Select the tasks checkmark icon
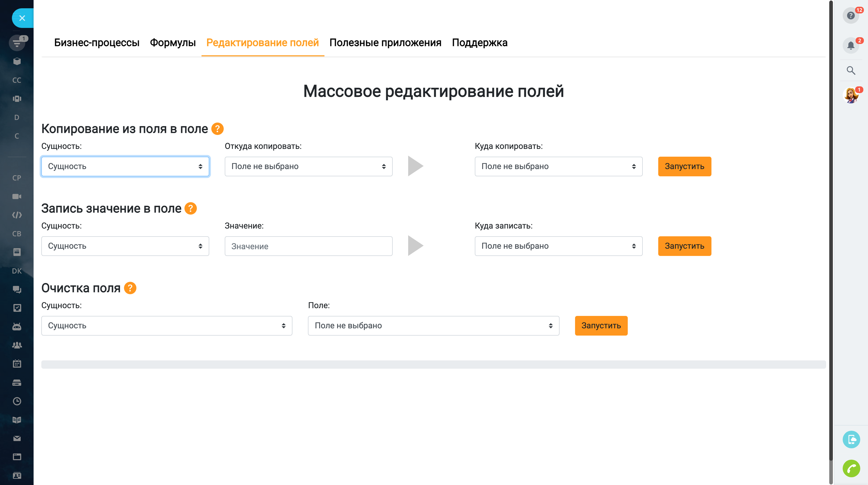Image resolution: width=868 pixels, height=485 pixels. (17, 308)
